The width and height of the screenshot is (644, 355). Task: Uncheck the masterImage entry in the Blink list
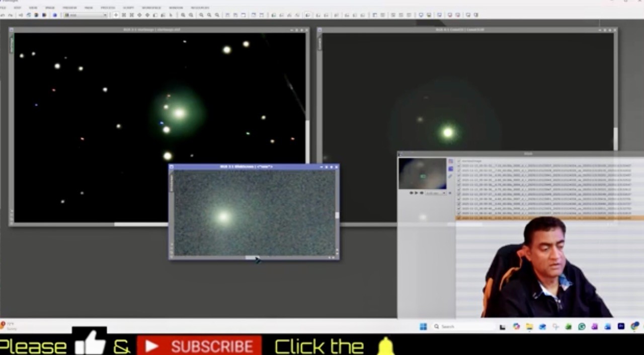click(458, 161)
